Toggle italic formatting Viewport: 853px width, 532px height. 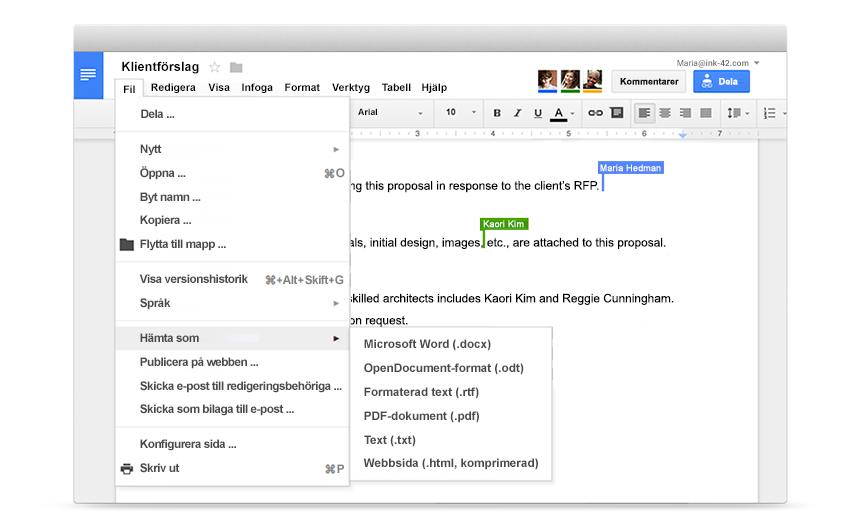pyautogui.click(x=517, y=113)
